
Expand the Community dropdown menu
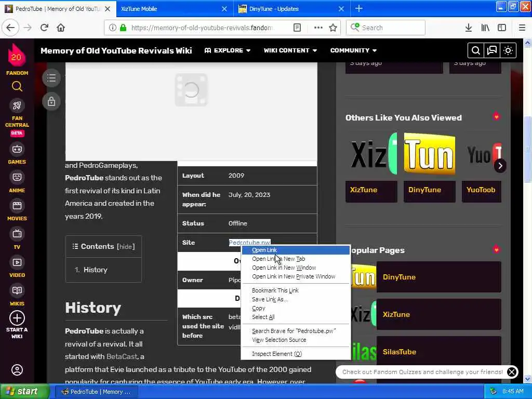[x=353, y=50]
